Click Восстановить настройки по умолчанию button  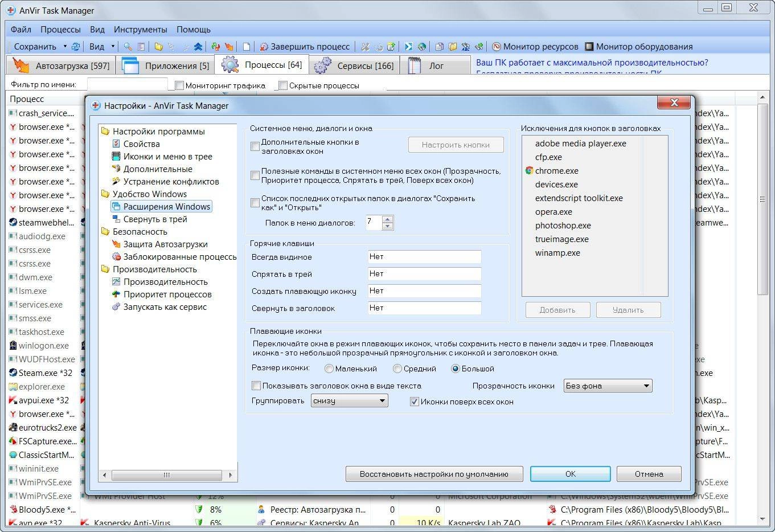[x=434, y=474]
